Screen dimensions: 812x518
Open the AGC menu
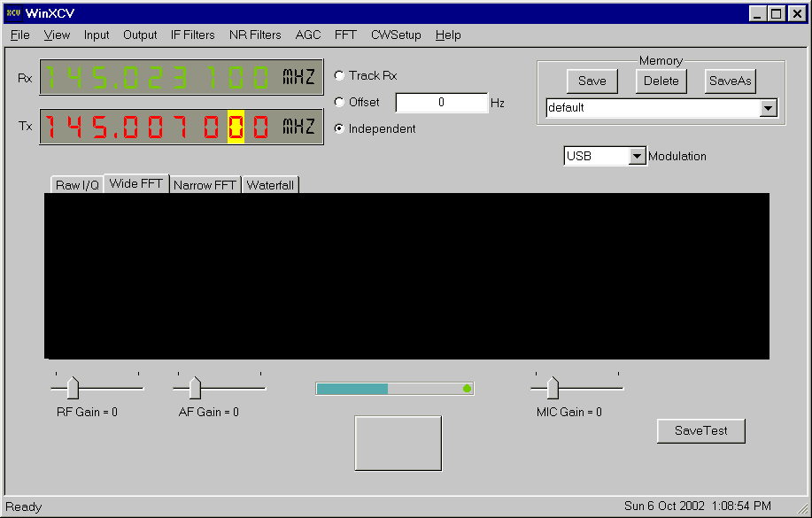pyautogui.click(x=308, y=35)
